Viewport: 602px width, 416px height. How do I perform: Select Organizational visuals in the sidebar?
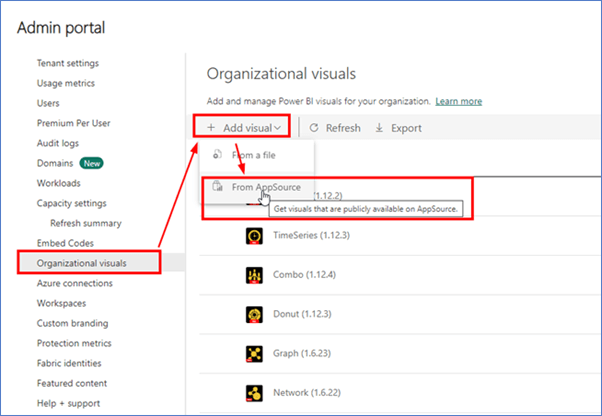coord(81,263)
